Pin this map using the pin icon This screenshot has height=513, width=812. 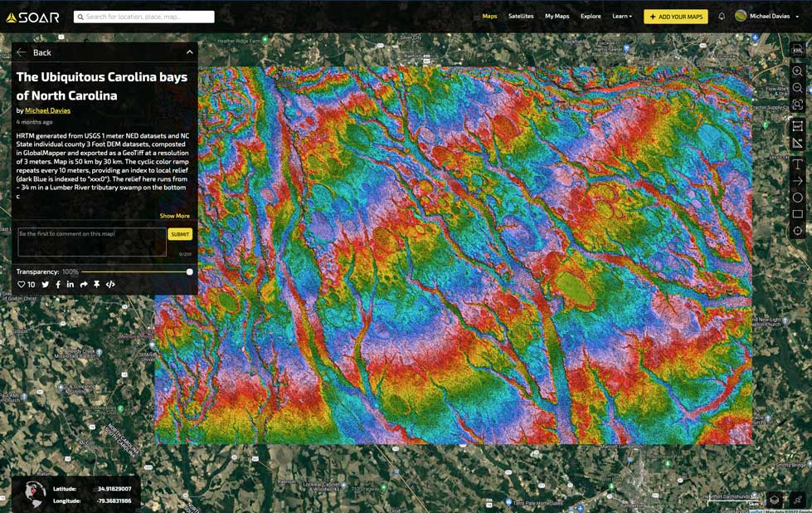click(x=96, y=285)
